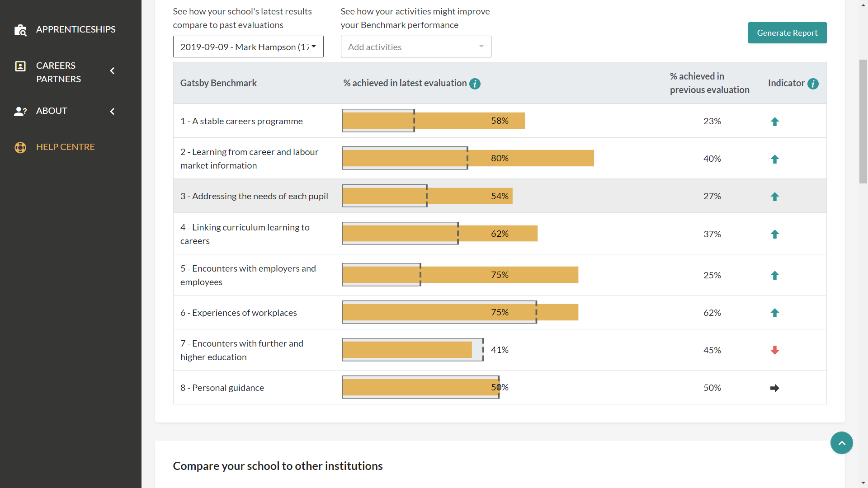
Task: Click the Apprenticeships briefcase search icon
Action: [x=20, y=30]
